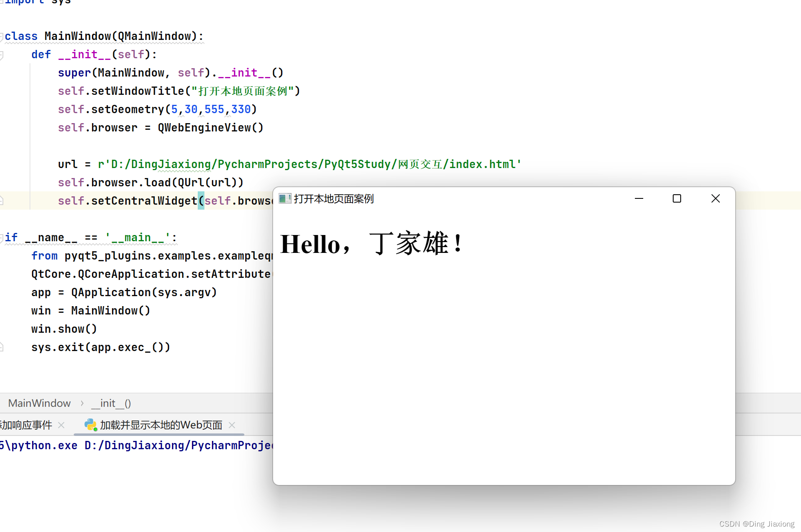
Task: Click fold end marker at sys.exit line
Action: tap(1, 347)
